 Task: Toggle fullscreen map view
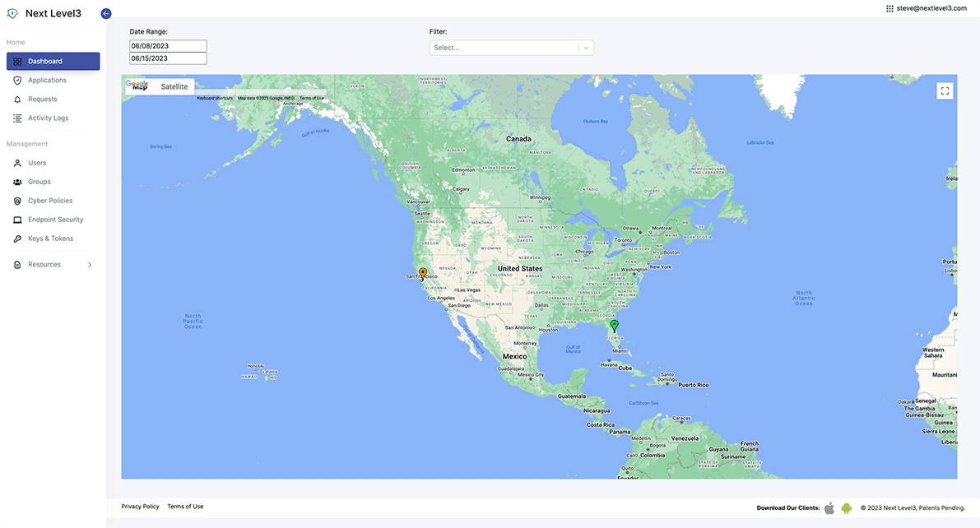click(945, 91)
